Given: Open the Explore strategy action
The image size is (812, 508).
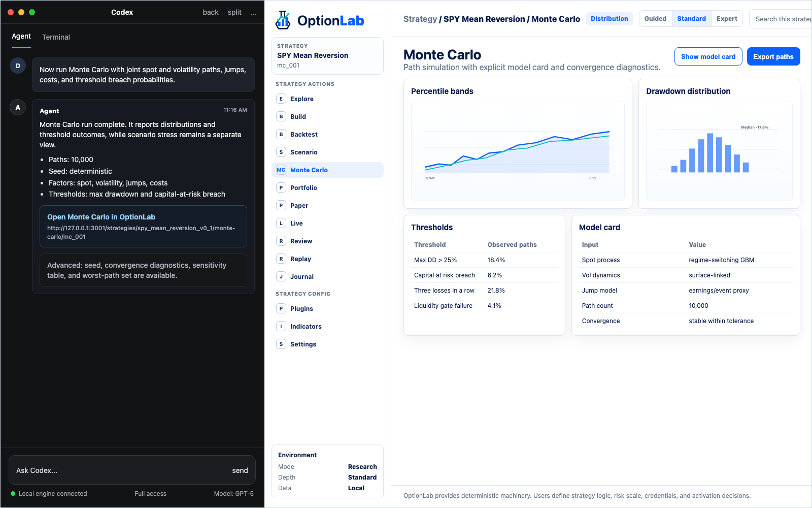Looking at the screenshot, I should [x=327, y=99].
